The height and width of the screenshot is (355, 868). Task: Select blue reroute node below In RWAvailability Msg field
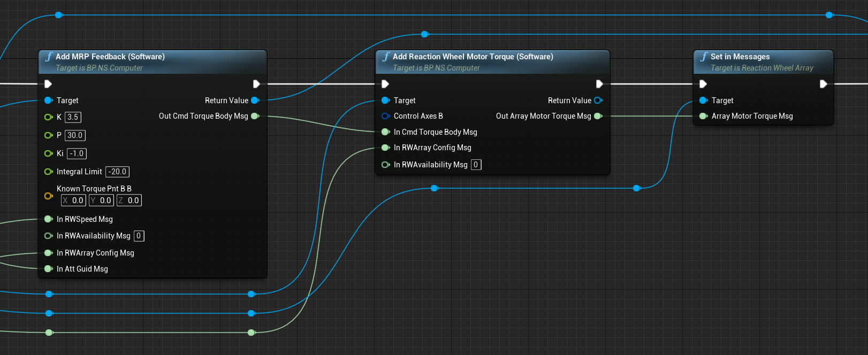[435, 188]
